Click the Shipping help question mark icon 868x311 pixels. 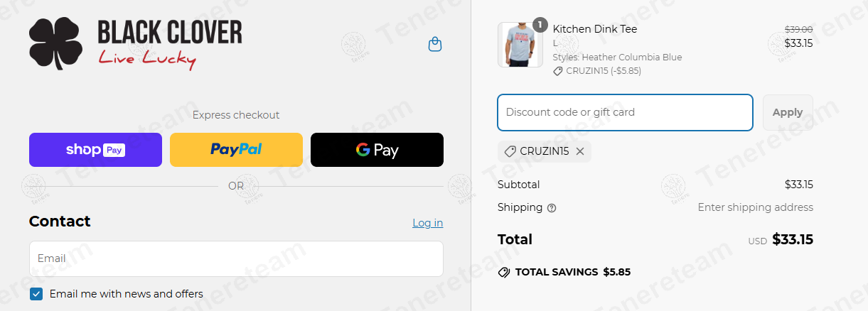coord(552,208)
